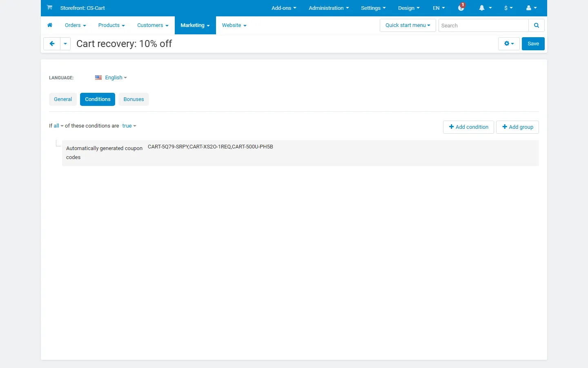Open the notification icon with red badge

click(461, 7)
